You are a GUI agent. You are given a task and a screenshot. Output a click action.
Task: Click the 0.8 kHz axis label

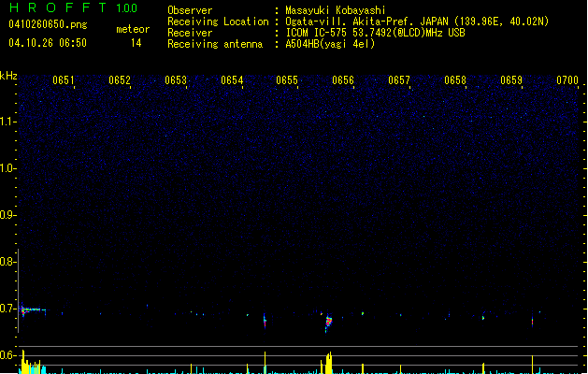7,262
